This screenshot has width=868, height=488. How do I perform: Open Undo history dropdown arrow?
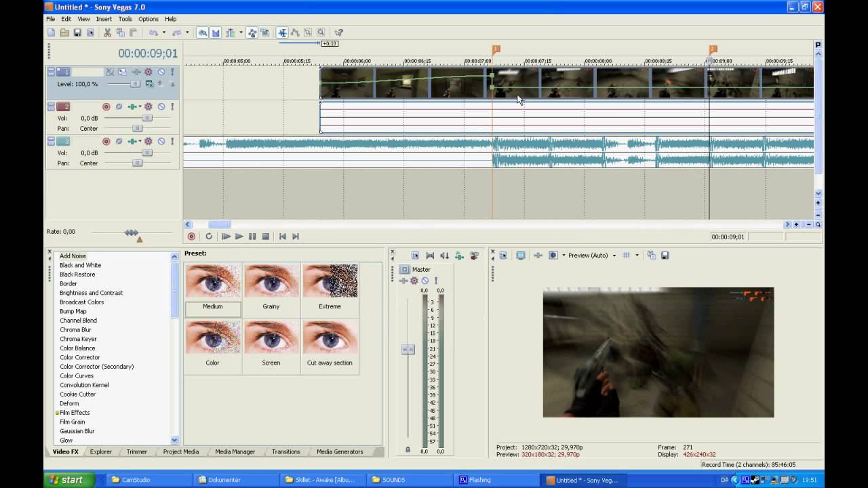(163, 33)
